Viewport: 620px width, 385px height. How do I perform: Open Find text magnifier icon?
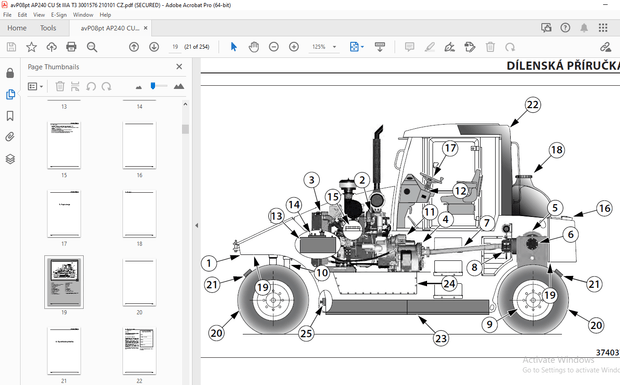(92, 47)
